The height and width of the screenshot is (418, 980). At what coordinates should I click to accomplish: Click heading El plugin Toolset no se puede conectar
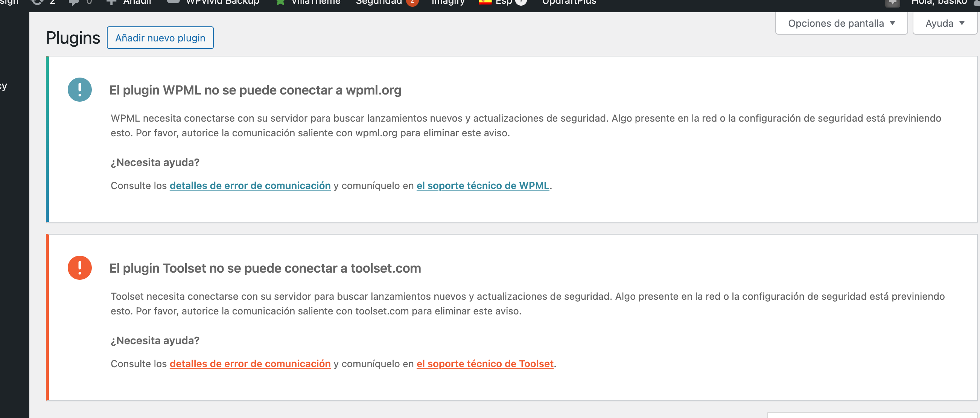click(x=265, y=268)
